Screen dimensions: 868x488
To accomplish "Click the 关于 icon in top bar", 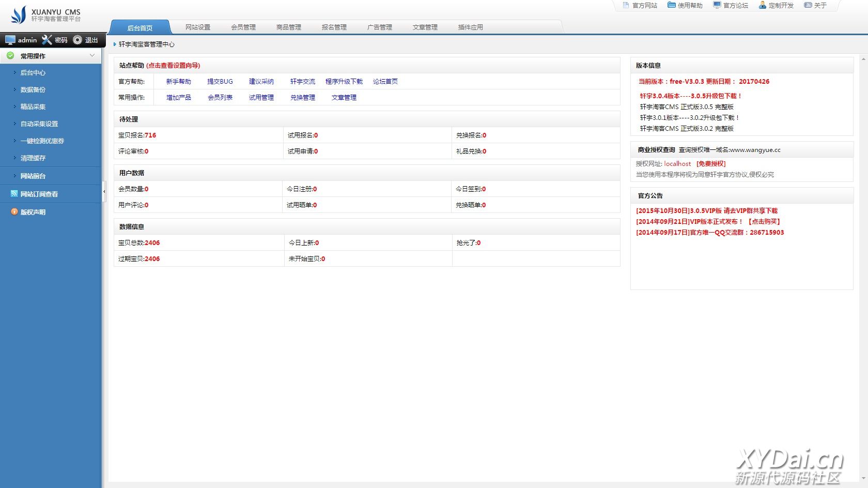I will click(808, 5).
